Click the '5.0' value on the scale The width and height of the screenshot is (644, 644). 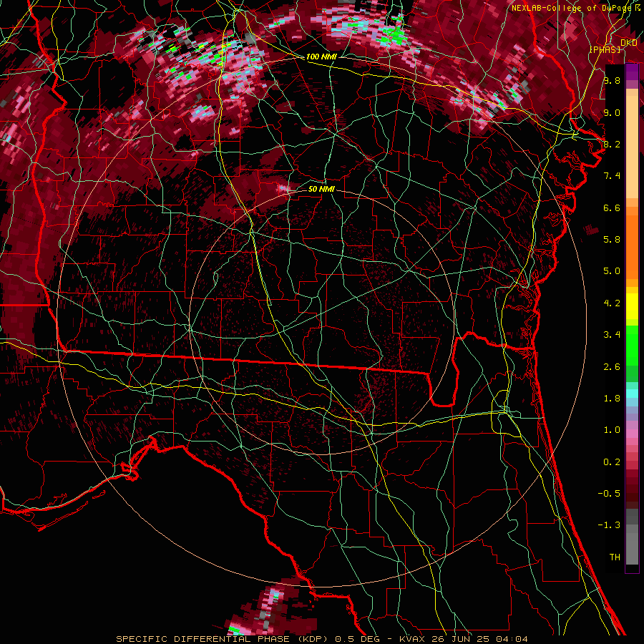coord(612,271)
